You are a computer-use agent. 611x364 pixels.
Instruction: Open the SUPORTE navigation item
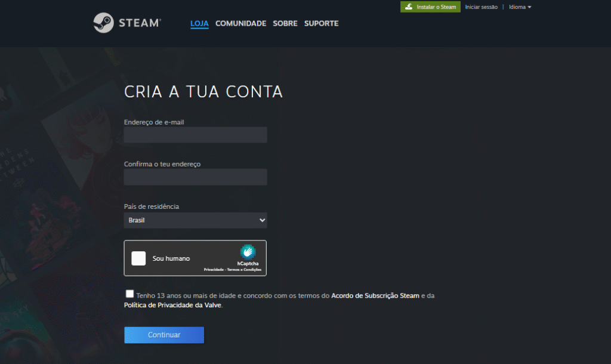point(321,23)
